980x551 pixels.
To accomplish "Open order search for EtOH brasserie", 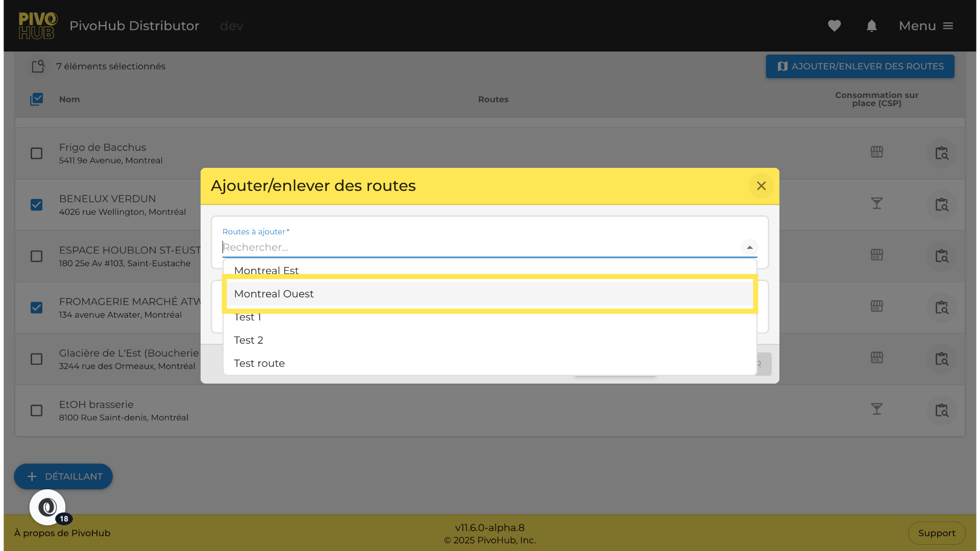I will [x=941, y=410].
